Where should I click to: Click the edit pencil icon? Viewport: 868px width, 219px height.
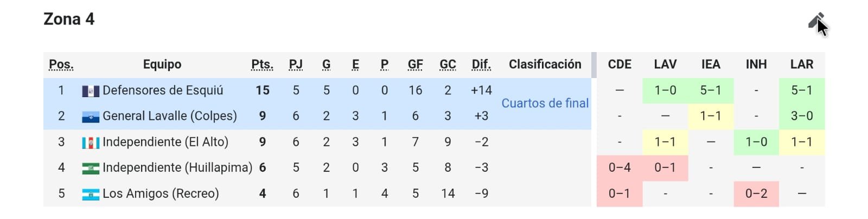pos(815,21)
